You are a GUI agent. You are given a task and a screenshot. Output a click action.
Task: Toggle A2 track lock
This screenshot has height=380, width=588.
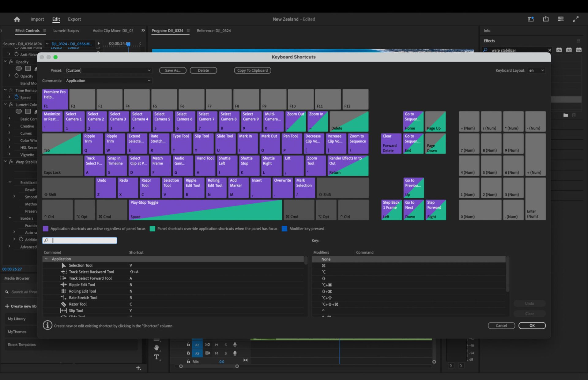[188, 344]
